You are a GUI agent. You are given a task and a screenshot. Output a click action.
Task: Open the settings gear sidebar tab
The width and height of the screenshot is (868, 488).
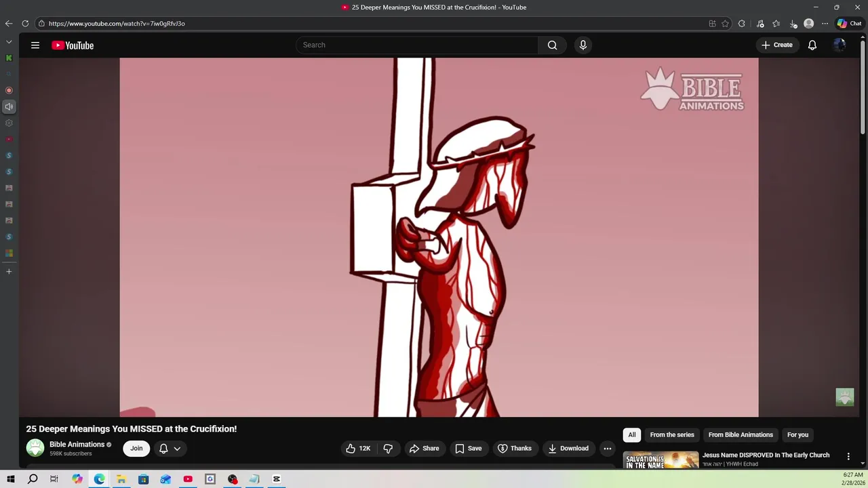click(9, 123)
